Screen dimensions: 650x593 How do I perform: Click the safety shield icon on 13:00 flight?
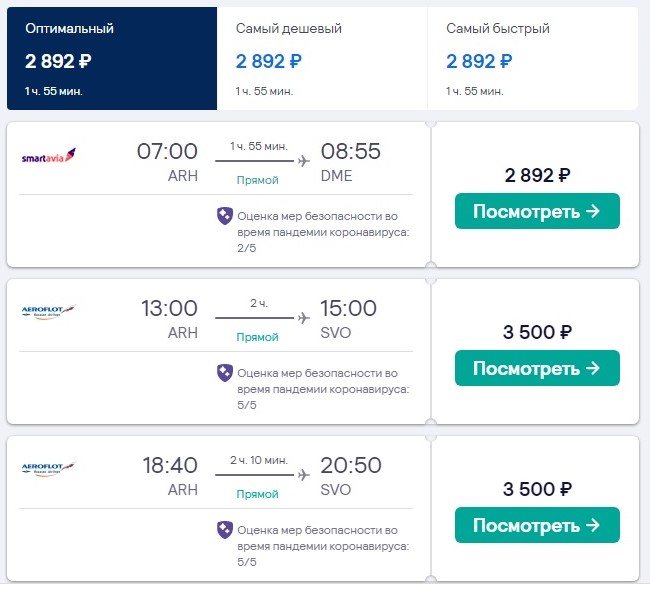point(225,373)
